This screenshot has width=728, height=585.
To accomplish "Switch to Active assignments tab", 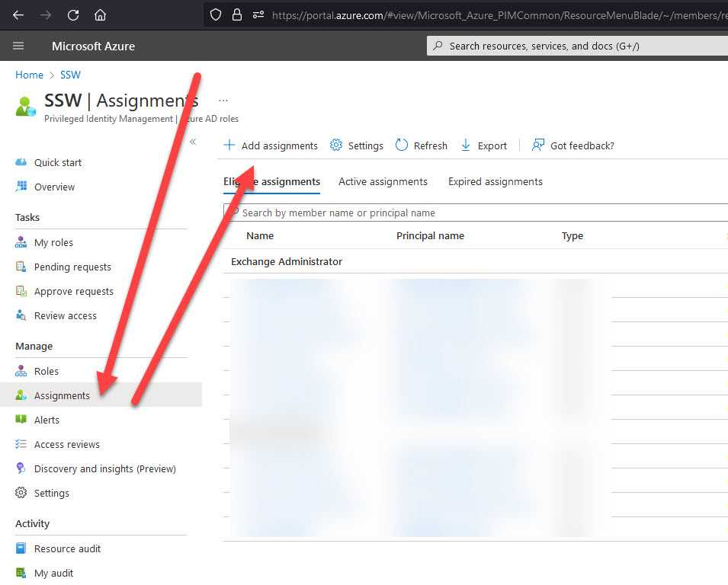I will coord(383,181).
